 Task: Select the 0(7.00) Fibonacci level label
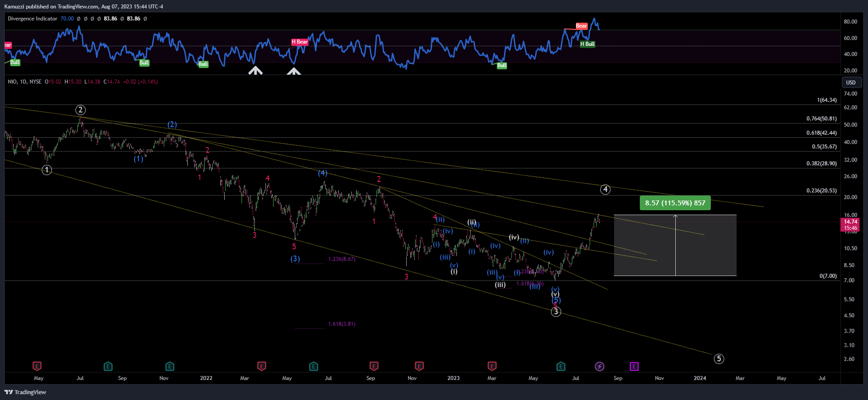pos(828,276)
